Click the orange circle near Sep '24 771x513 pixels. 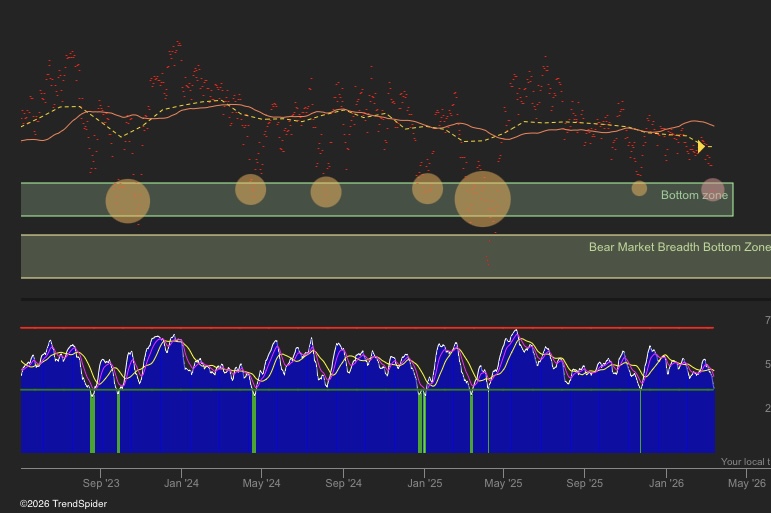pyautogui.click(x=326, y=192)
